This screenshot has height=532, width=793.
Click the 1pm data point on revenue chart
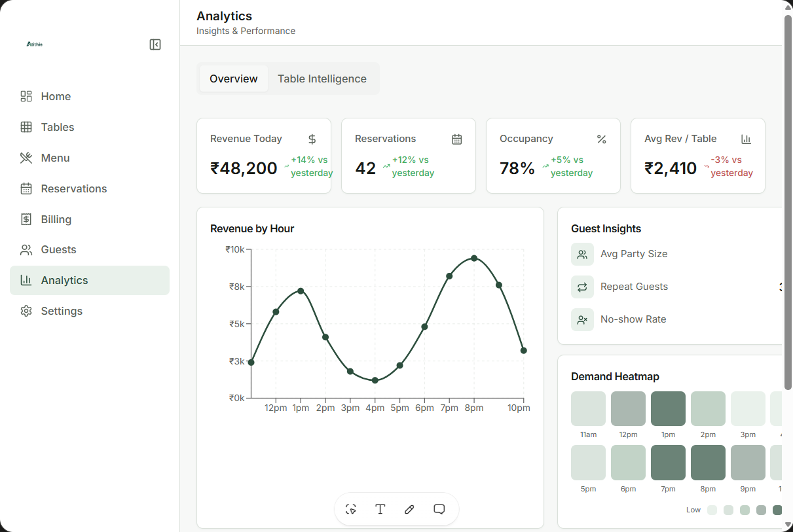point(301,291)
